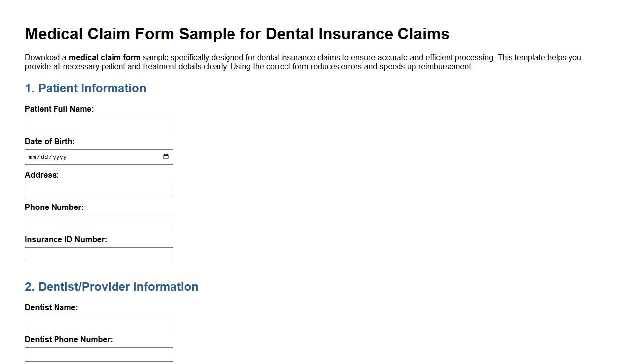The height and width of the screenshot is (364, 626).
Task: Click the page title heading
Action: click(237, 34)
